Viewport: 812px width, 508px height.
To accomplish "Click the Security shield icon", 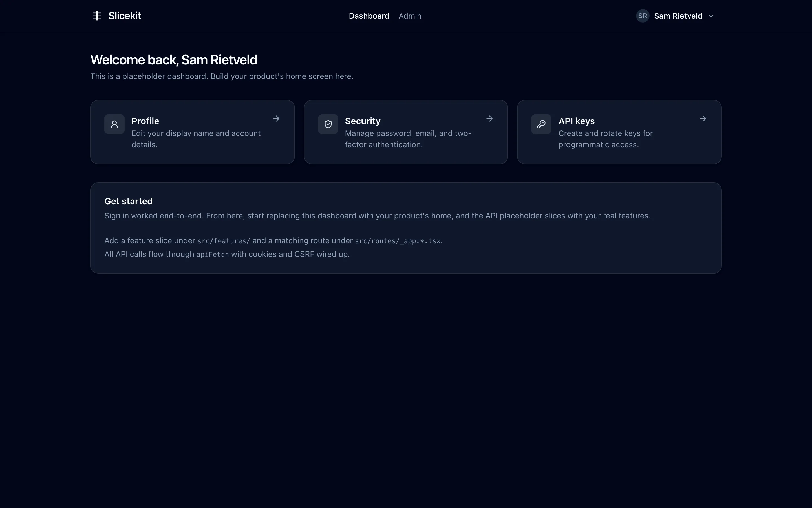I will click(328, 124).
